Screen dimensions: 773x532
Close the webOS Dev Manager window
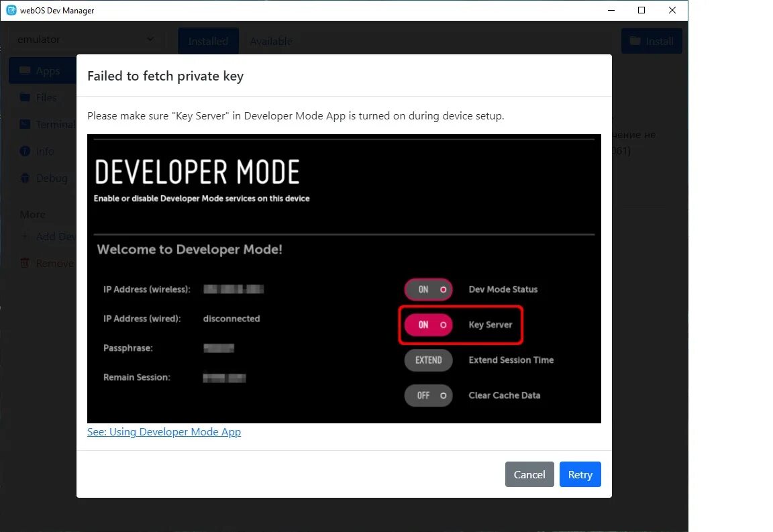[672, 10]
